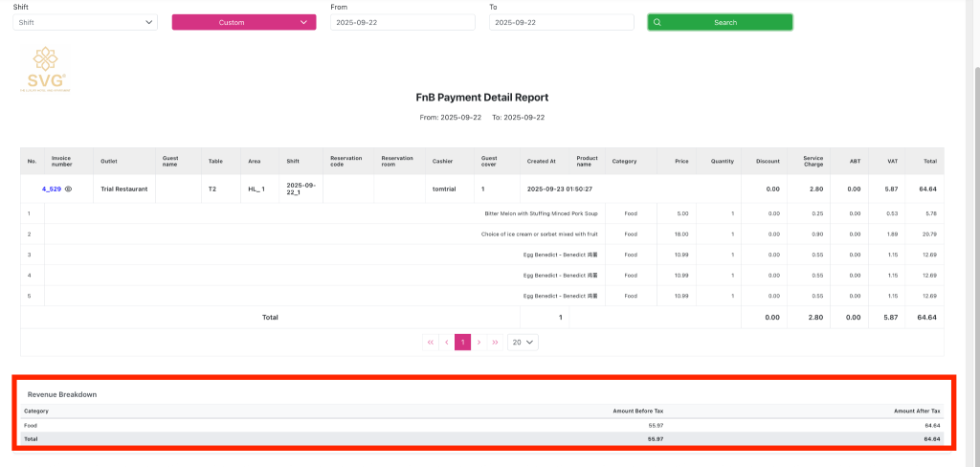Screen dimensions: 980x467
Task: Jump to last page with double-right arrows
Action: 495,342
